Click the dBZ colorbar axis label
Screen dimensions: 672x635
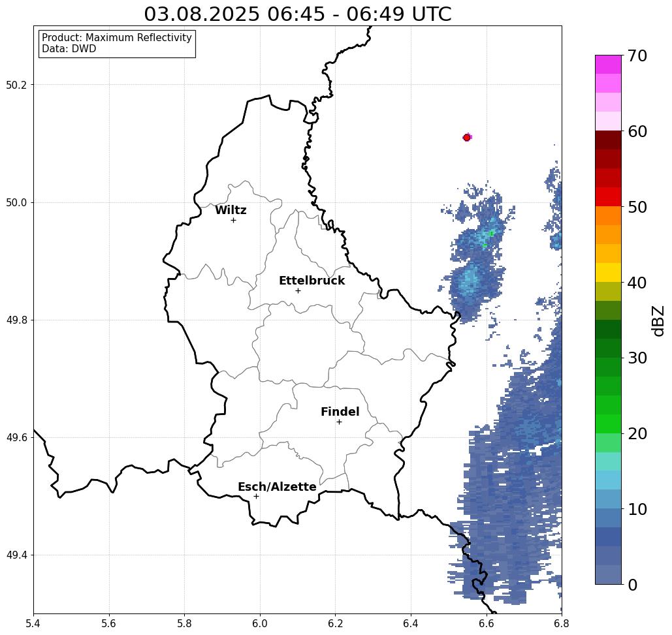[658, 320]
